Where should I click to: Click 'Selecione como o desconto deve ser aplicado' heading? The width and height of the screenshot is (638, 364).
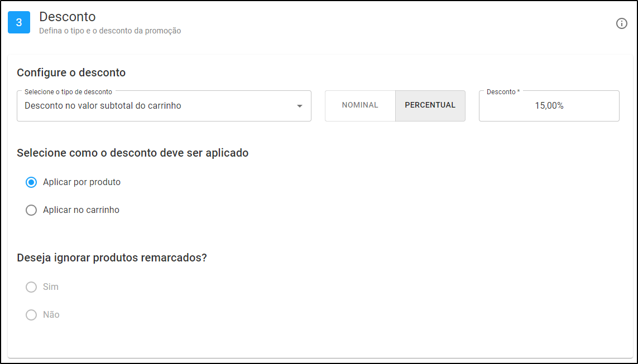tap(133, 153)
